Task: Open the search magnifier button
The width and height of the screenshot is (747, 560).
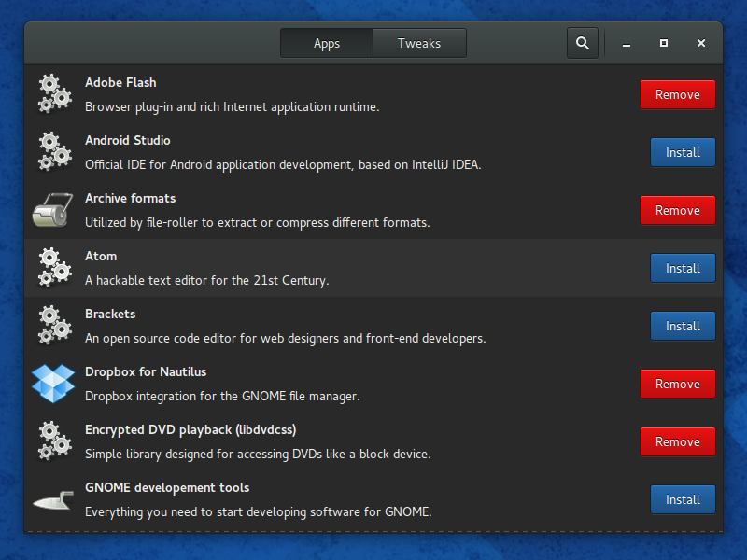Action: 582,43
